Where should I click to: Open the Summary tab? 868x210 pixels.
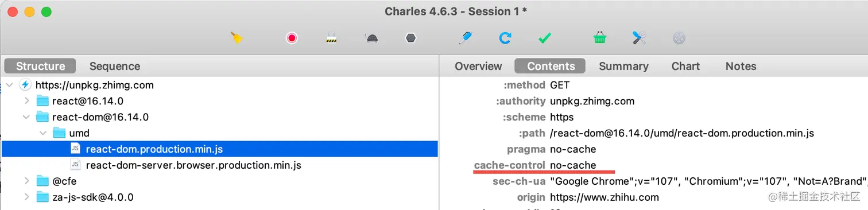tap(623, 66)
